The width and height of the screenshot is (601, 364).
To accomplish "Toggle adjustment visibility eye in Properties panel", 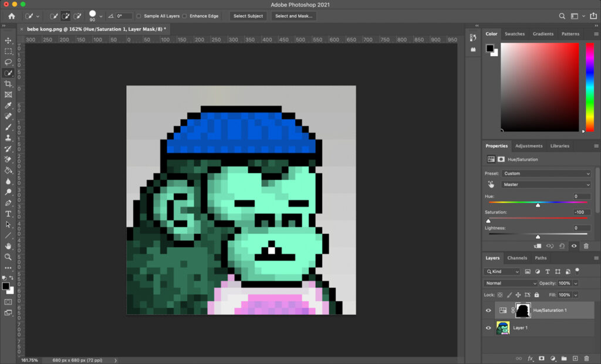I will coord(574,246).
